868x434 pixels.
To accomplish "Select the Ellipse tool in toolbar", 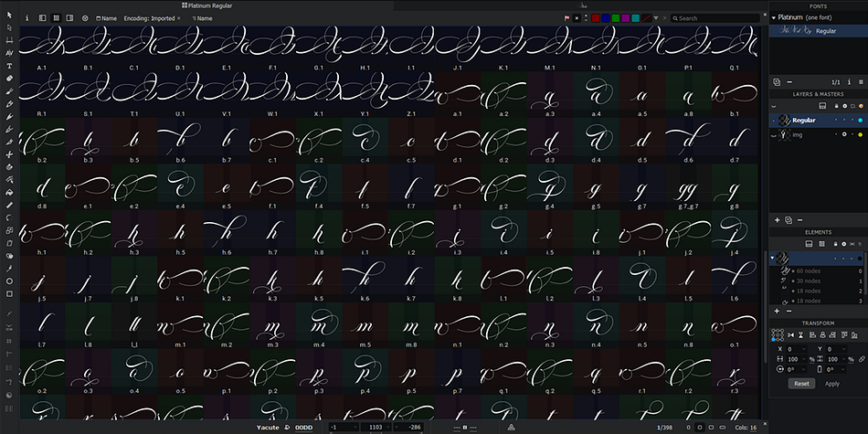I will (x=9, y=281).
